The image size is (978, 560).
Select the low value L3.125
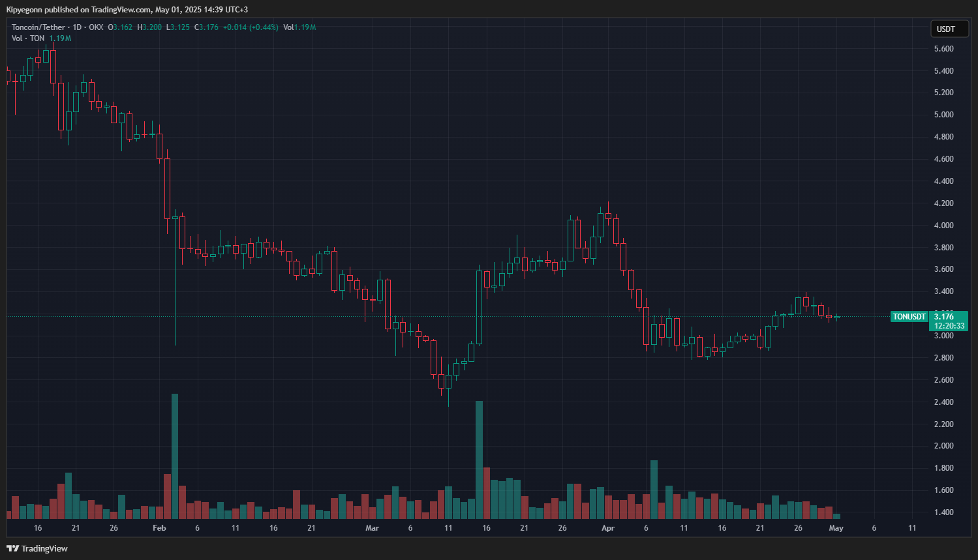[178, 27]
